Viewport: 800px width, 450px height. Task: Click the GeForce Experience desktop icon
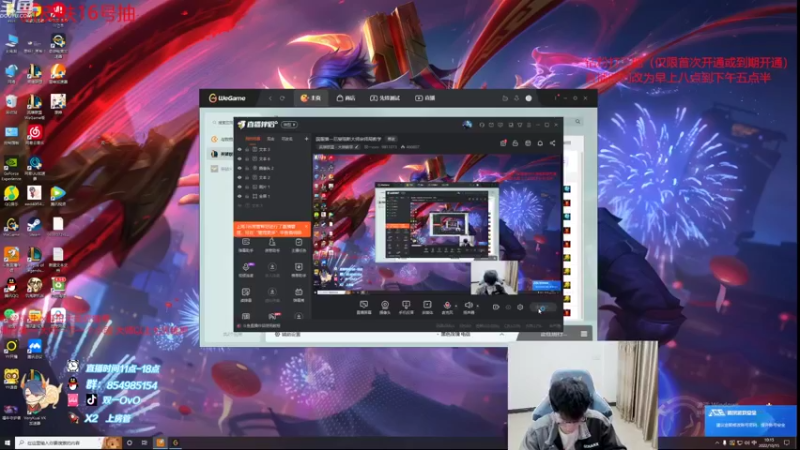click(x=11, y=167)
